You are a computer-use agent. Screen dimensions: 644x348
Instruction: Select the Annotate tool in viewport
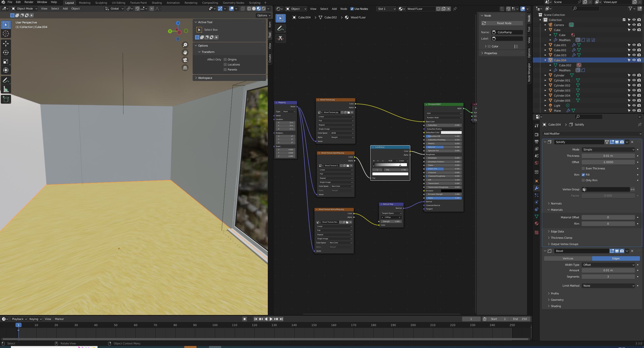[x=6, y=80]
